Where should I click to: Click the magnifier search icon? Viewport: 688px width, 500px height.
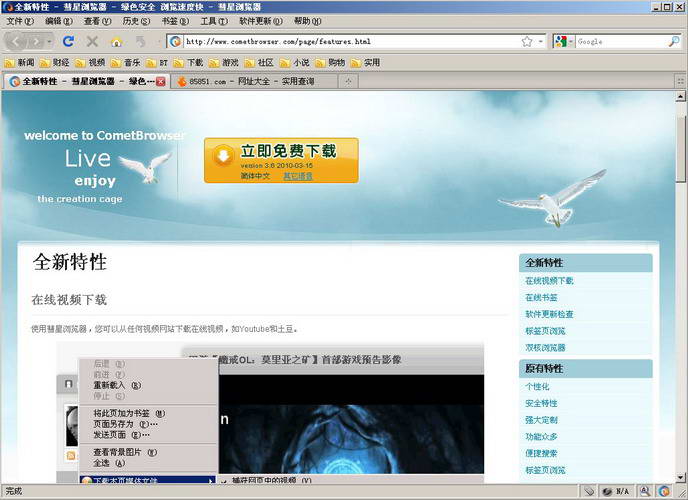coord(674,42)
